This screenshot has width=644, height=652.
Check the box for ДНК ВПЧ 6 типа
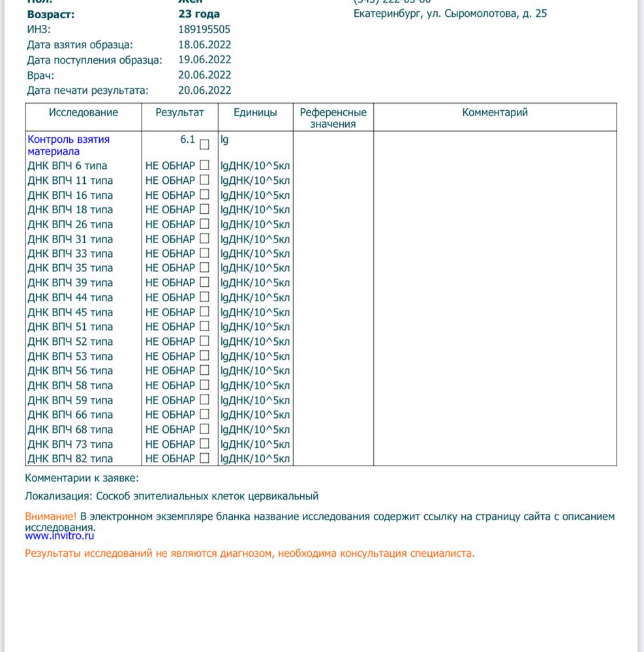click(204, 165)
